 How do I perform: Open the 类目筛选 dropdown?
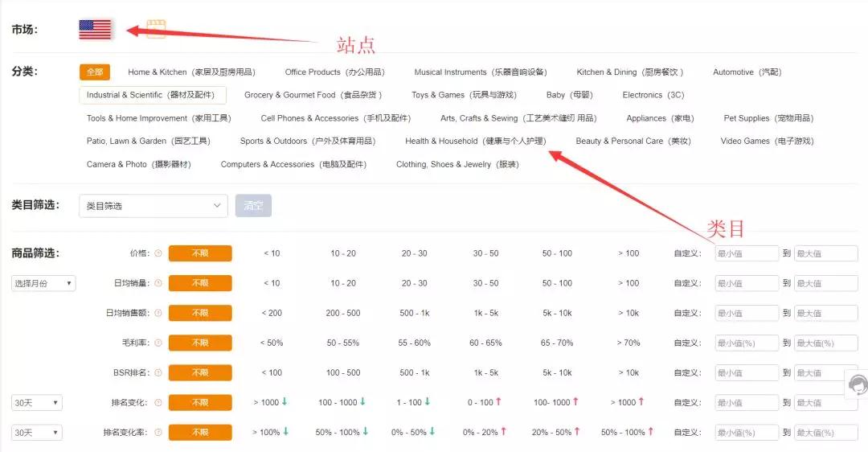pyautogui.click(x=153, y=206)
